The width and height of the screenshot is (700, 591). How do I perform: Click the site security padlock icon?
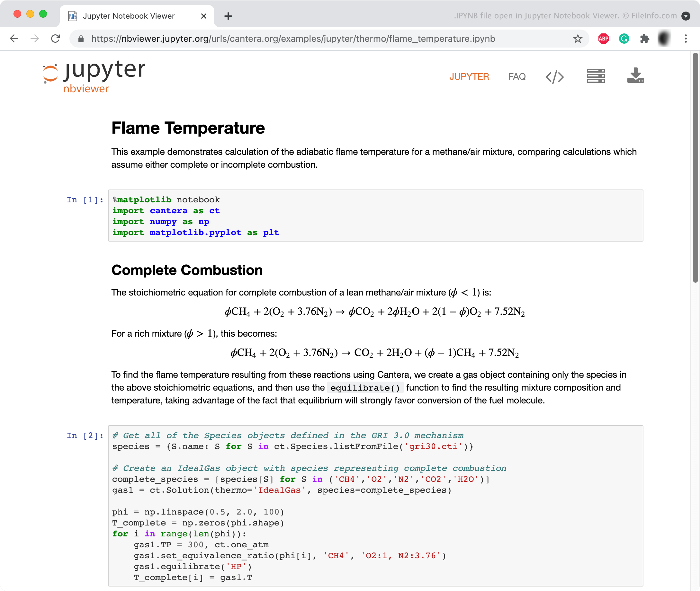click(x=81, y=38)
